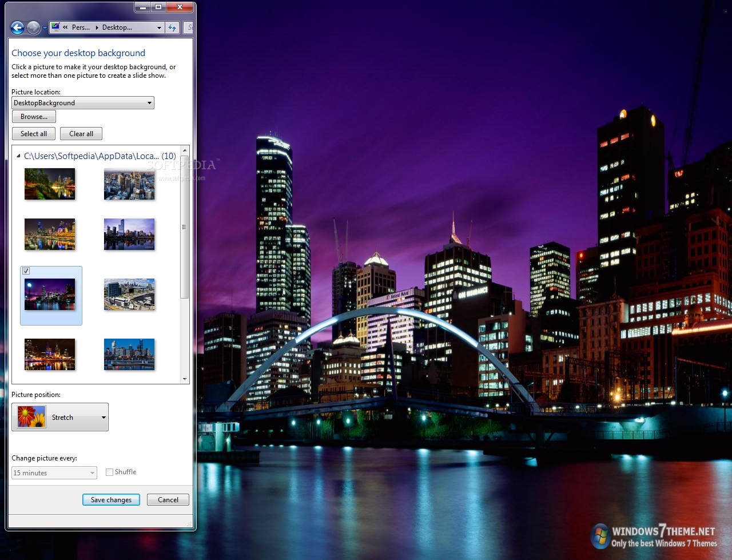
Task: Click the 'Pers...' breadcrumb in address bar
Action: coord(81,27)
